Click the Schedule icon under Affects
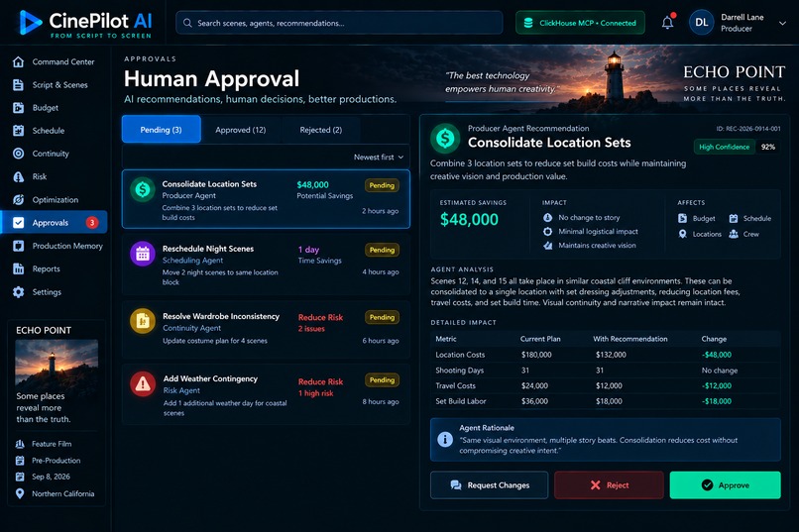Screen dimensions: 799x532 pos(734,218)
